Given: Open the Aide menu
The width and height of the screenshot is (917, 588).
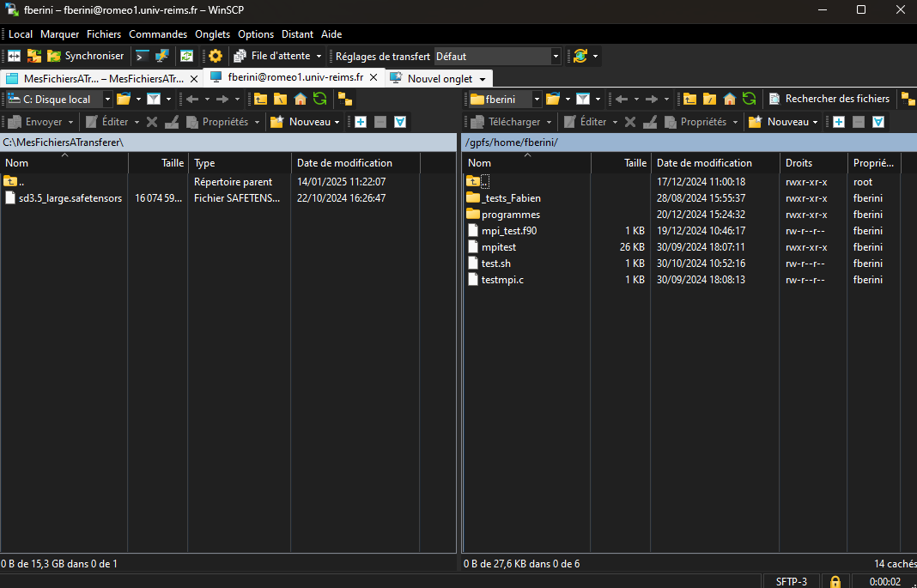Looking at the screenshot, I should pos(331,33).
